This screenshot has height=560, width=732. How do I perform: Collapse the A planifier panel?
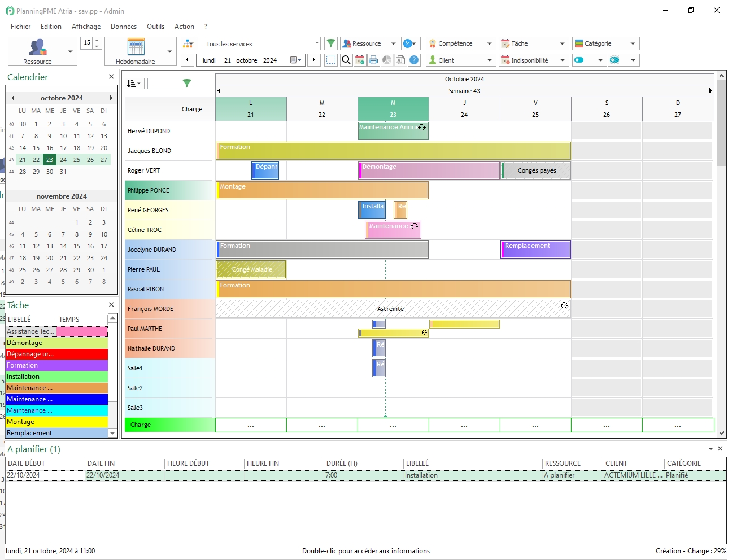pyautogui.click(x=710, y=449)
